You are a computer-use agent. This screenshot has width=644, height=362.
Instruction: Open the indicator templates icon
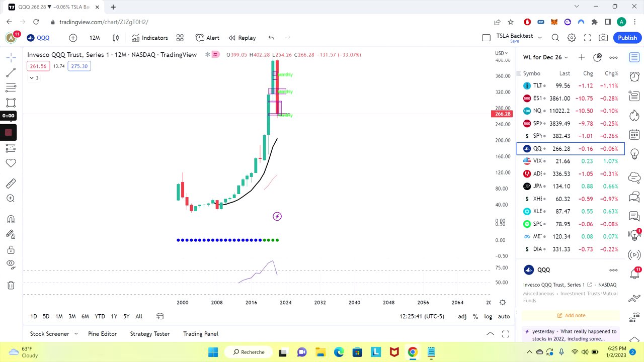180,38
